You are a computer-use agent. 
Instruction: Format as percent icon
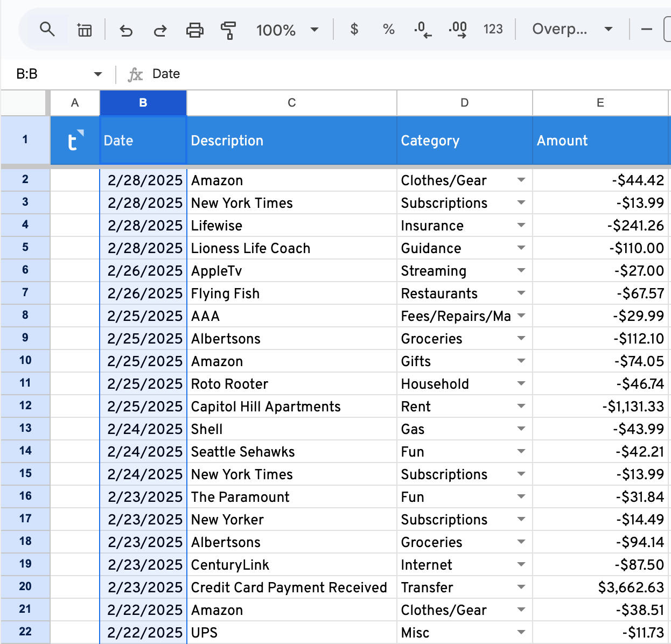[x=389, y=29]
